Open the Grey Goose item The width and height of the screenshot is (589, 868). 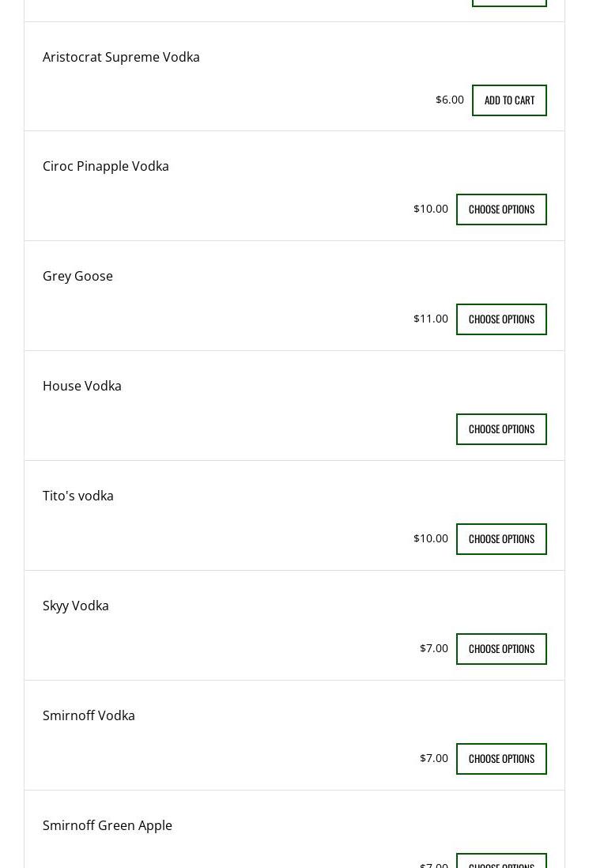(x=77, y=276)
